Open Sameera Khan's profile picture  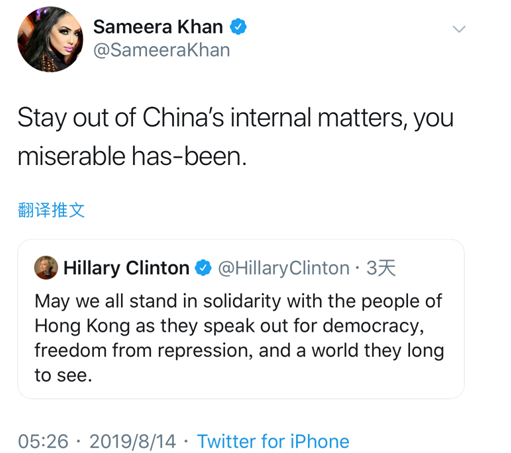50,39
